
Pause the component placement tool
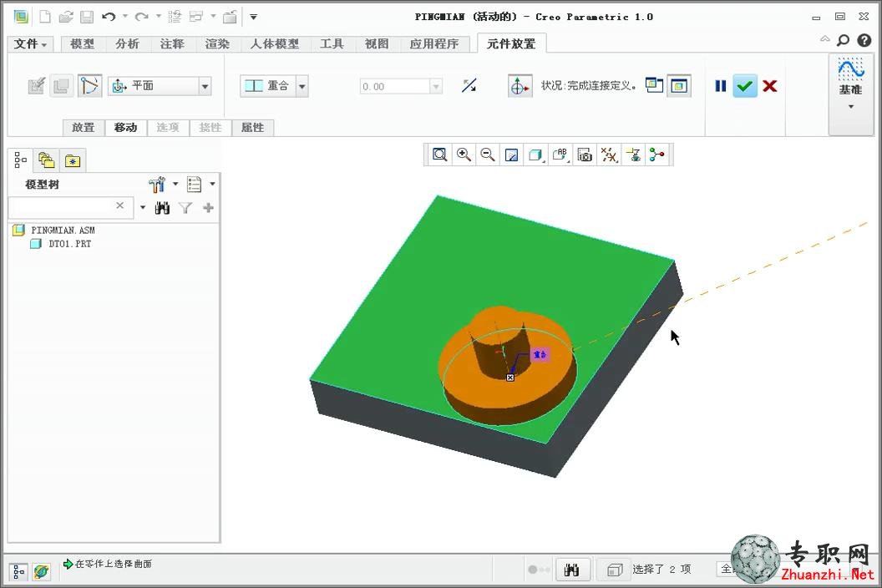pyautogui.click(x=721, y=86)
